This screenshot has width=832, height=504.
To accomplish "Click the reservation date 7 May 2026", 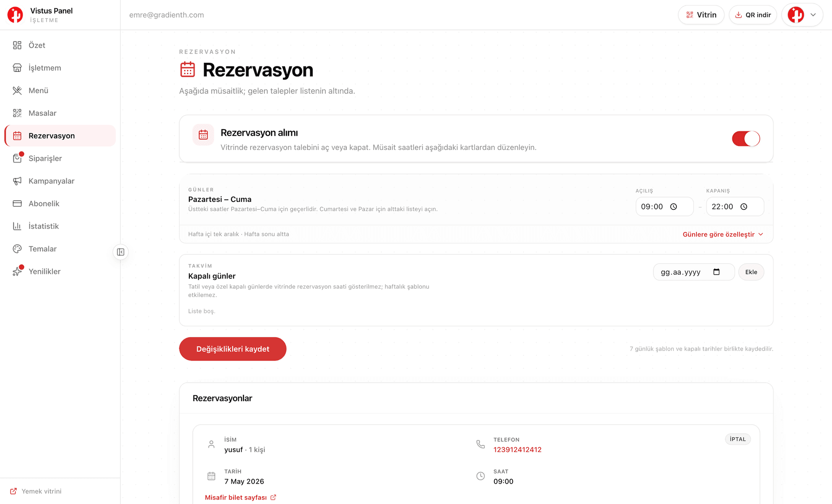I will point(244,481).
